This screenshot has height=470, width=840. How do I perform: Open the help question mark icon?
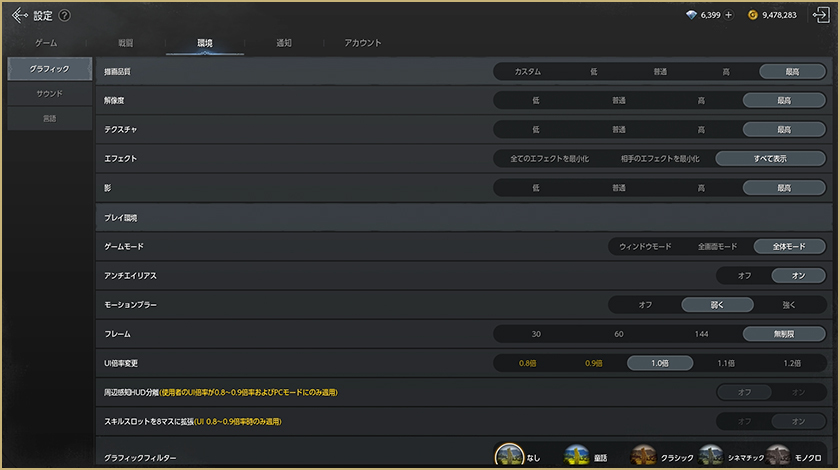pyautogui.click(x=65, y=16)
